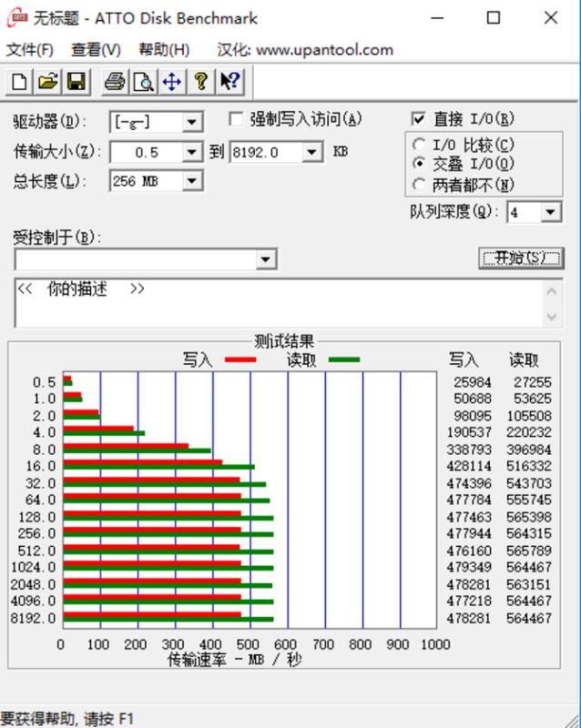The width and height of the screenshot is (581, 728).
Task: Click the yellow question mark Help icon
Action: tap(200, 82)
